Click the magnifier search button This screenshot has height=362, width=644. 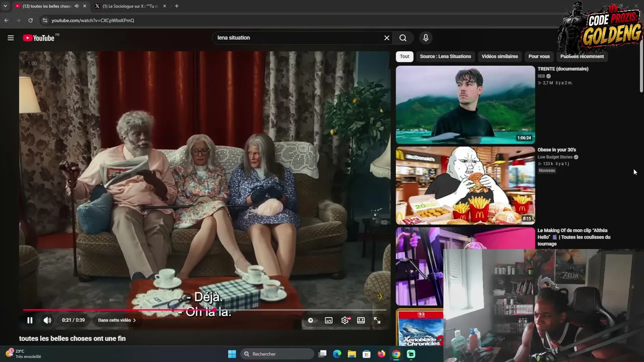point(403,38)
